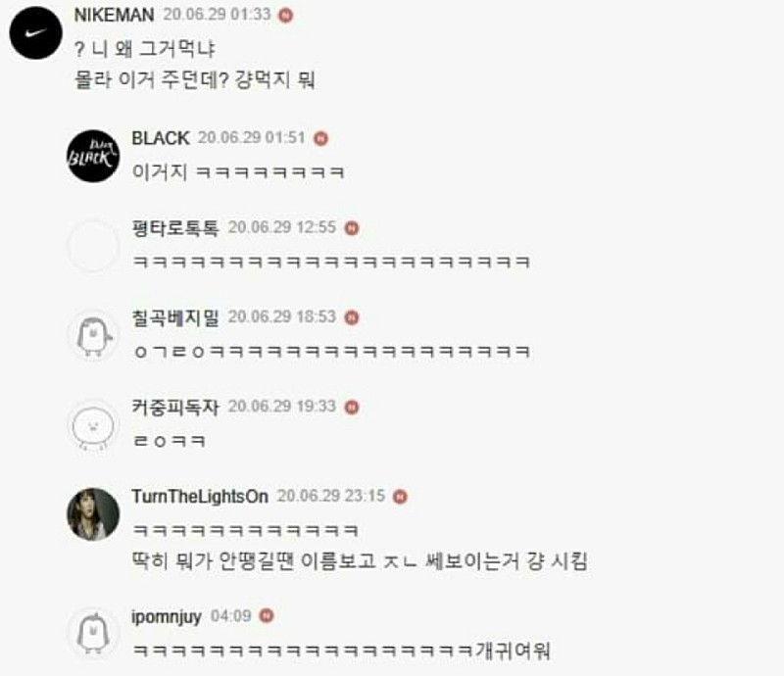Click the red N badge beside NIKEMAN's timestamp
This screenshot has height=676, width=784.
pos(285,16)
